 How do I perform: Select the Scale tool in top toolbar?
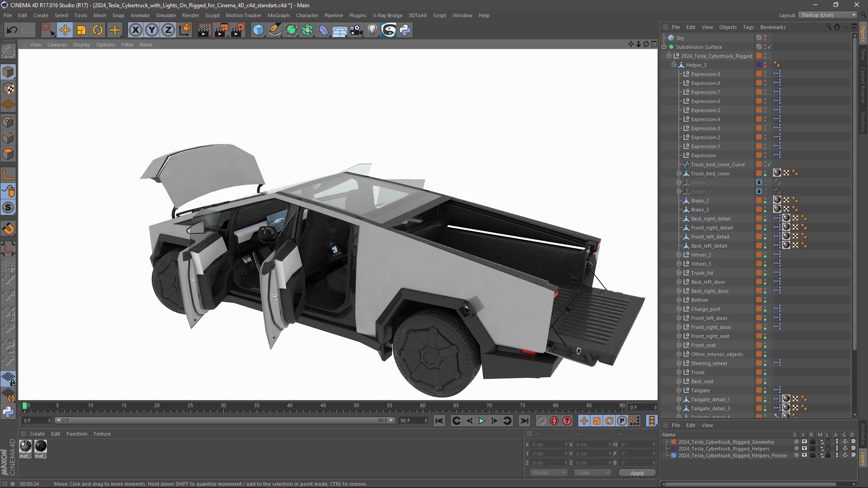pos(81,30)
